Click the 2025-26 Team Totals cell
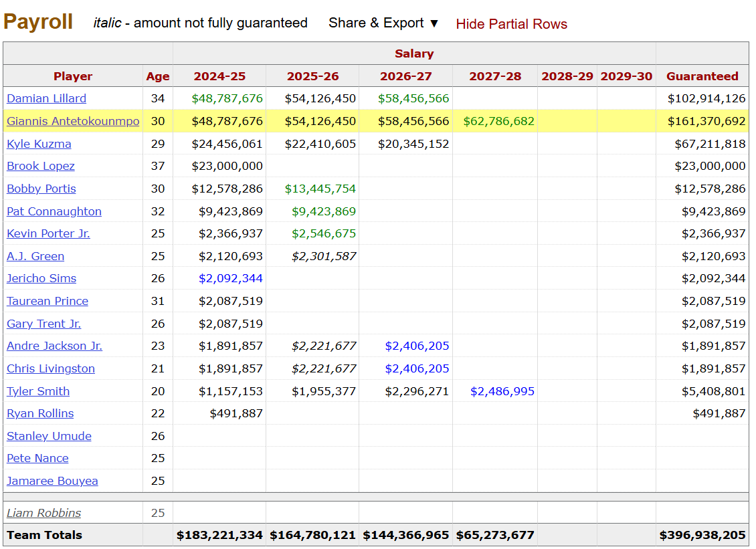This screenshot has width=756, height=549. coord(313,535)
